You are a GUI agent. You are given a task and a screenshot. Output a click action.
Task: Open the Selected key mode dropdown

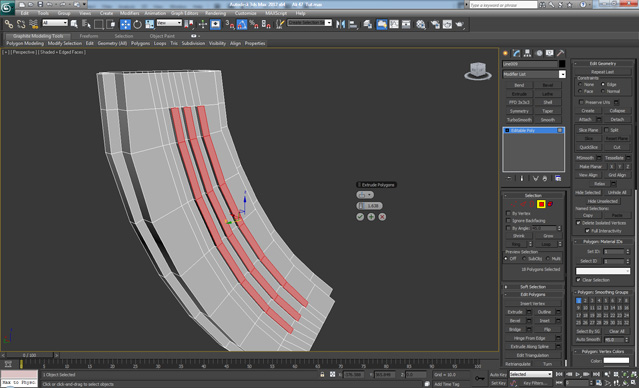coord(531,374)
